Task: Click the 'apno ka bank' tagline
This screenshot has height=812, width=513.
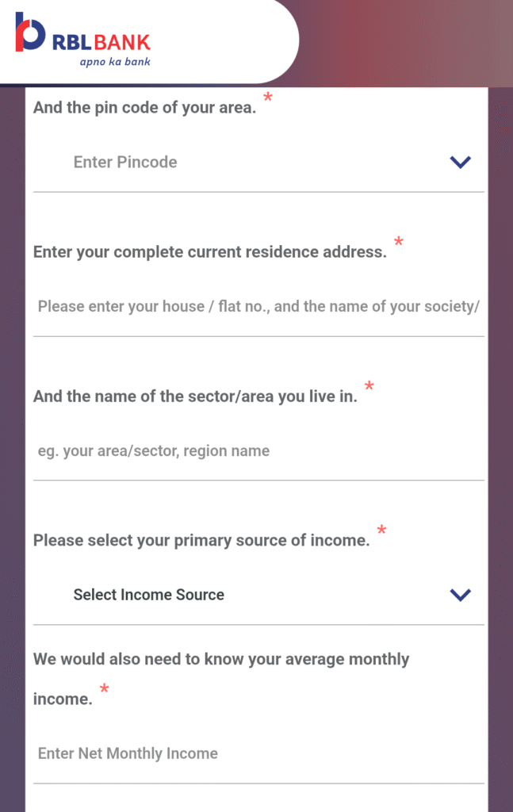Action: tap(115, 62)
